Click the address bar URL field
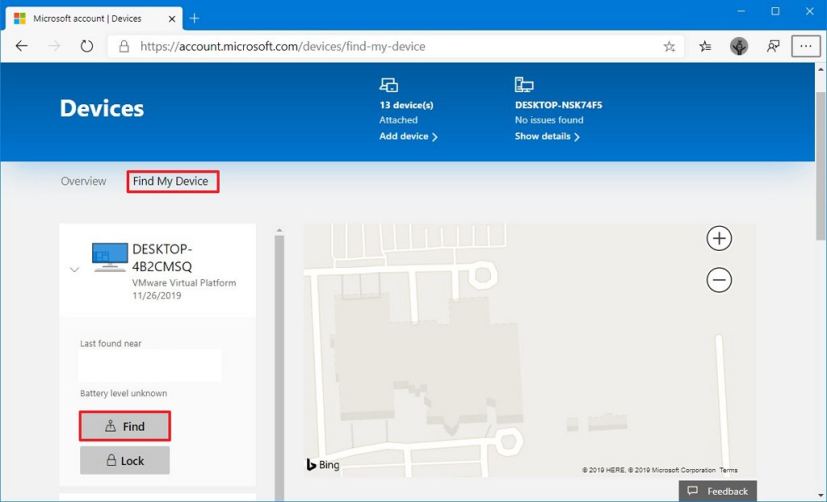 396,46
